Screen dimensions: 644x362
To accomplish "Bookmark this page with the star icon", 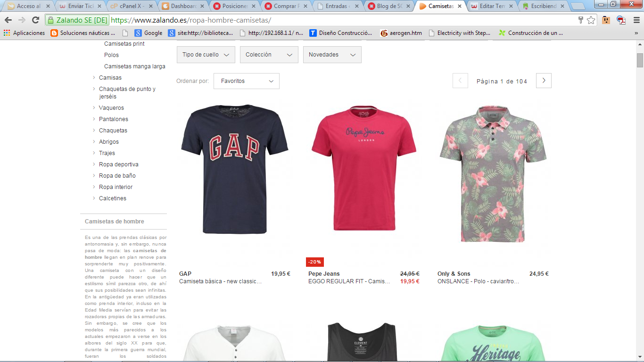I will pos(591,20).
